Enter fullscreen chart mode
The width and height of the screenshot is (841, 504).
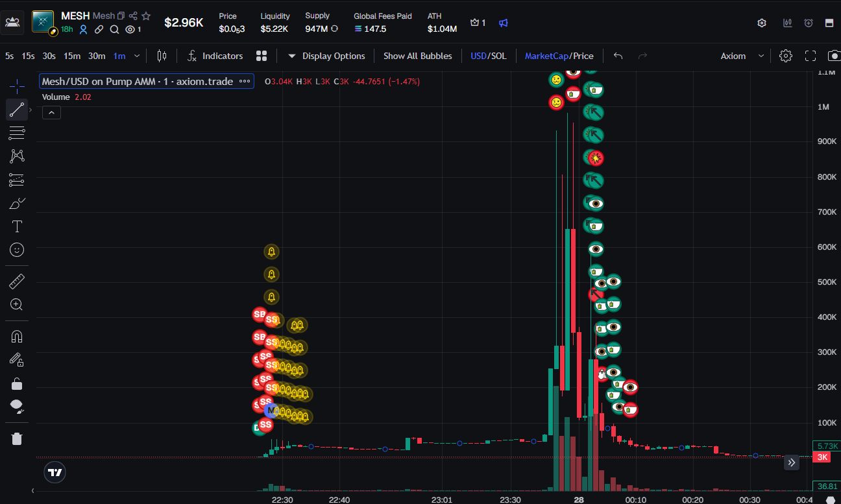pyautogui.click(x=811, y=56)
